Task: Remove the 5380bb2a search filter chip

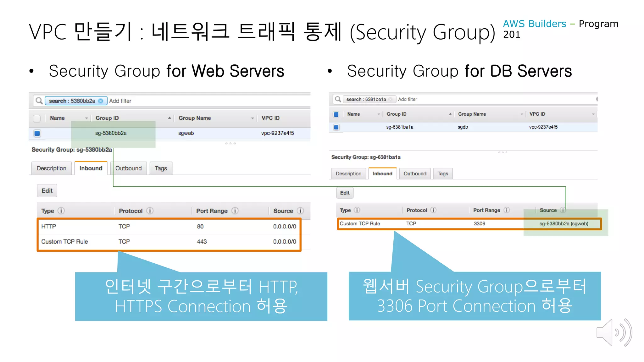Action: tap(101, 101)
